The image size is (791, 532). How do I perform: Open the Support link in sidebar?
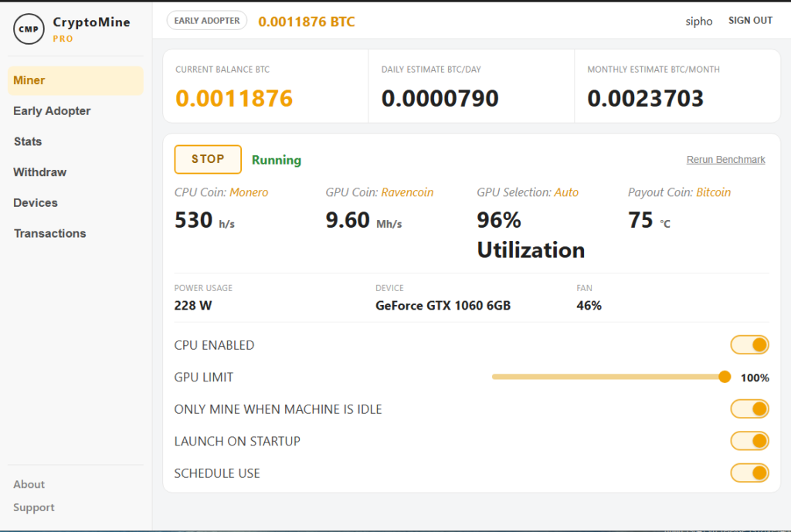click(x=34, y=507)
